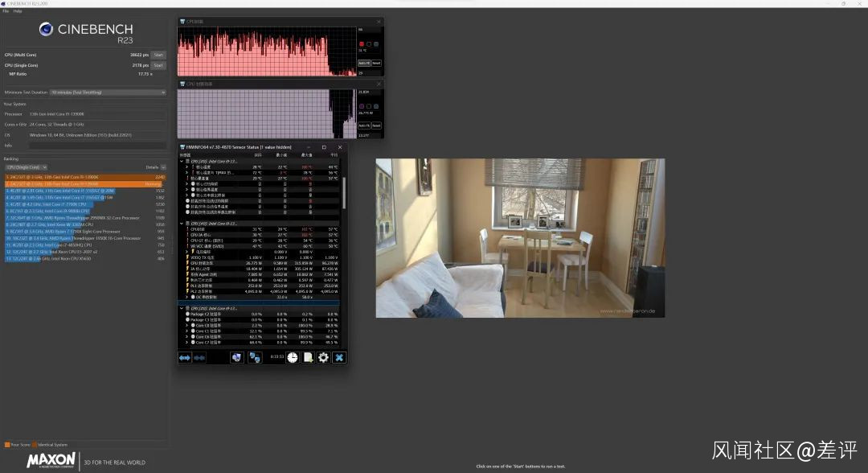Close sensors with the blue X icon
This screenshot has height=473, width=868.
339,357
